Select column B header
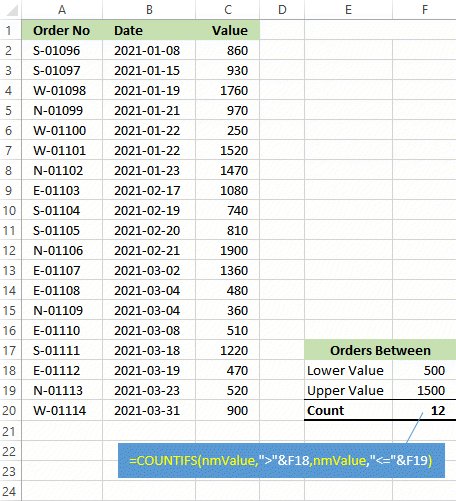Screen dimensions: 456x501 [149, 10]
